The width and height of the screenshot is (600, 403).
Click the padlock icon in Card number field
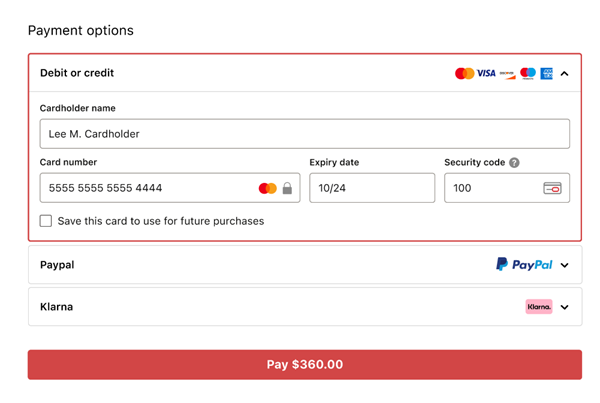[287, 188]
